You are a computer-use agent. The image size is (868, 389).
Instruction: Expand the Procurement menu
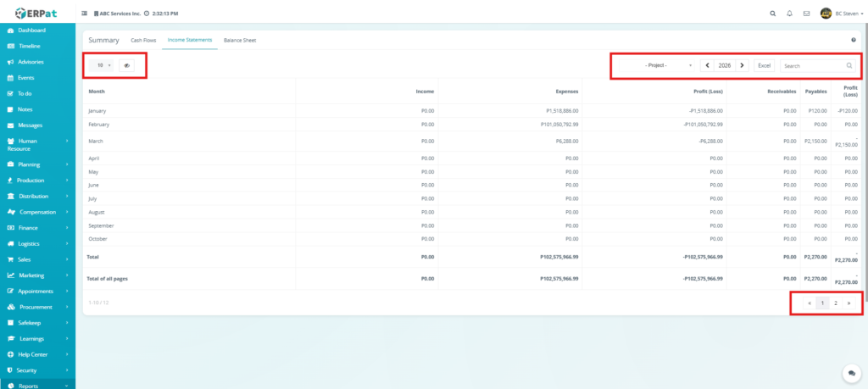click(x=37, y=307)
